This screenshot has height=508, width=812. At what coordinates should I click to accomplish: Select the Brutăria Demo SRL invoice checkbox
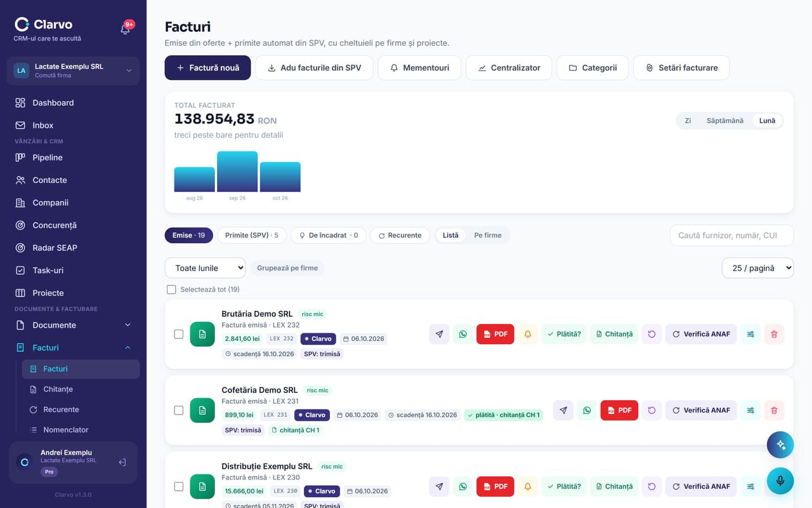pyautogui.click(x=179, y=334)
